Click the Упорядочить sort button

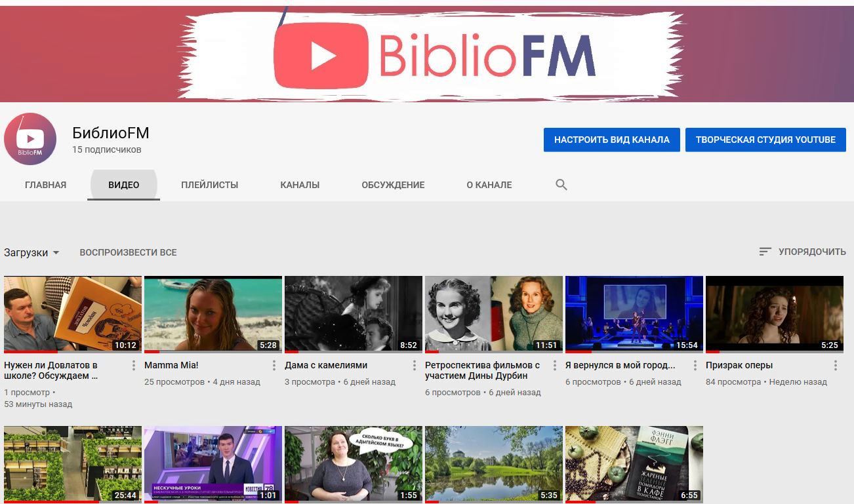[x=802, y=252]
